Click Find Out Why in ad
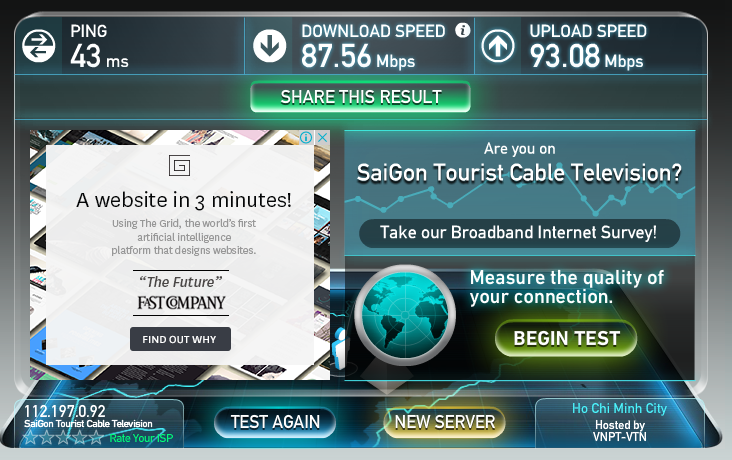732x460 pixels. pos(180,339)
